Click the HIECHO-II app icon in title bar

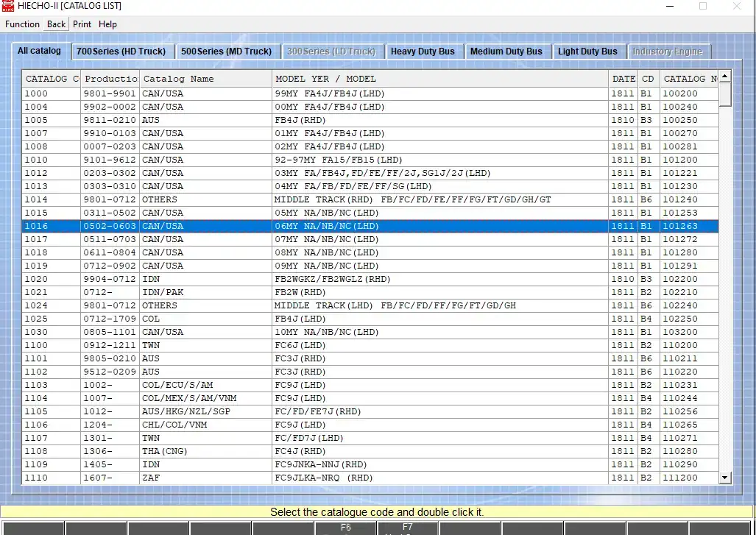7,7
